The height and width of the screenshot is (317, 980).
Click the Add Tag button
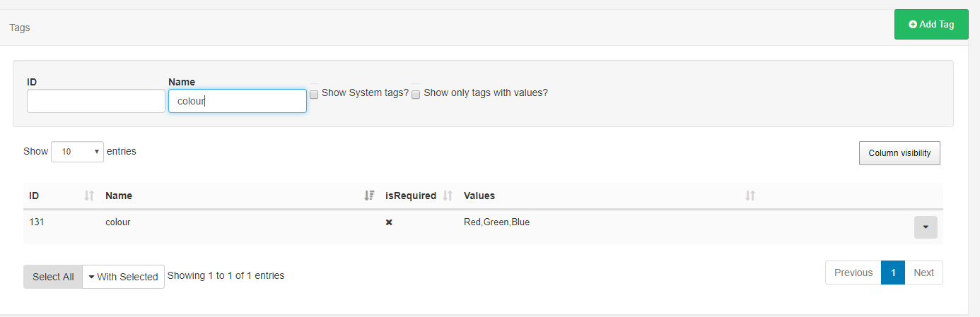[931, 24]
